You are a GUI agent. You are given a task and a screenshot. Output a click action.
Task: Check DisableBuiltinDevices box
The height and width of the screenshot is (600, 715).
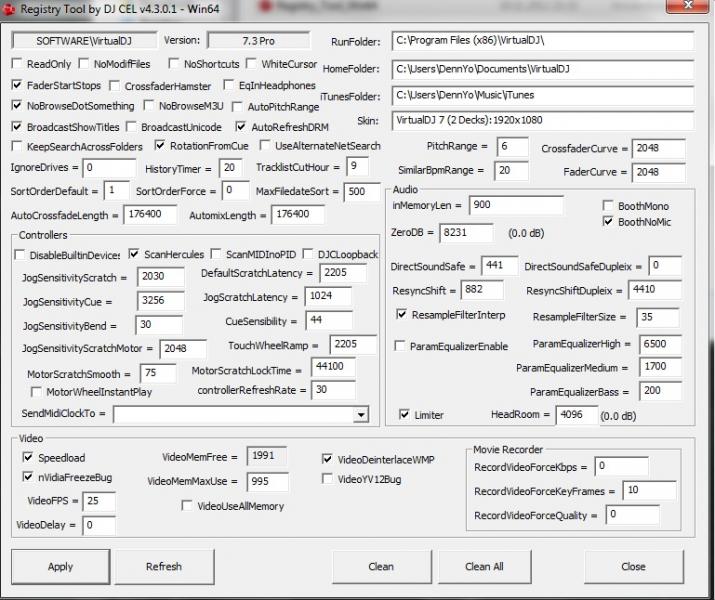click(20, 255)
